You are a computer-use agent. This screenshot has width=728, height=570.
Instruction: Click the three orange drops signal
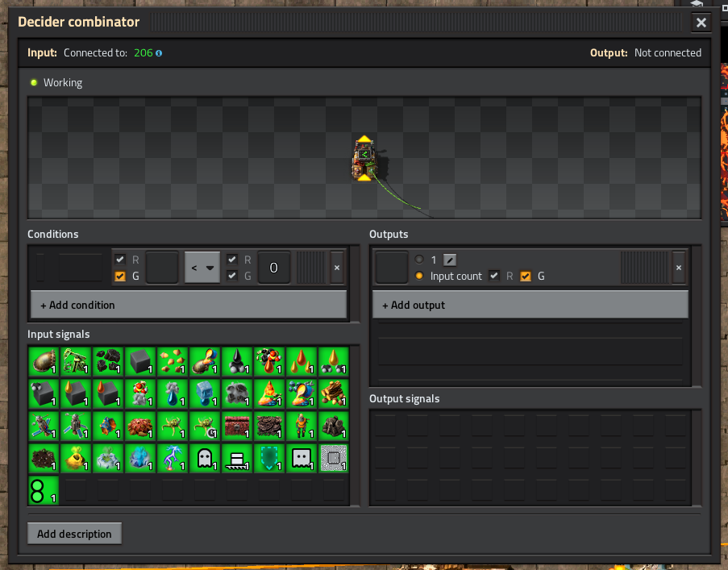pos(301,361)
